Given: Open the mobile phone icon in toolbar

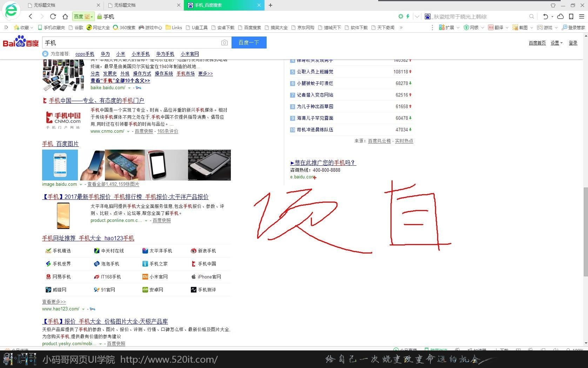Looking at the screenshot, I should coord(571,17).
